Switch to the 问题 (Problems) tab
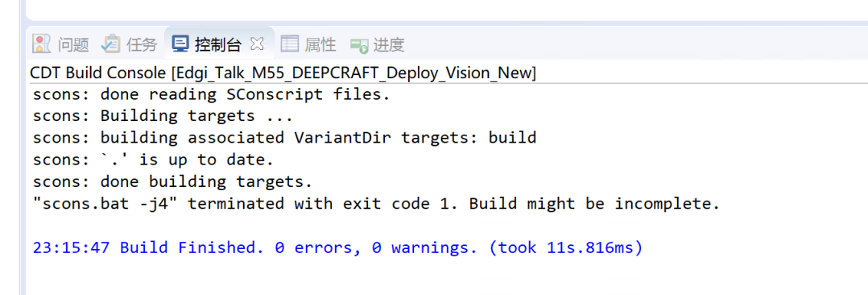The width and height of the screenshot is (868, 295). point(61,45)
